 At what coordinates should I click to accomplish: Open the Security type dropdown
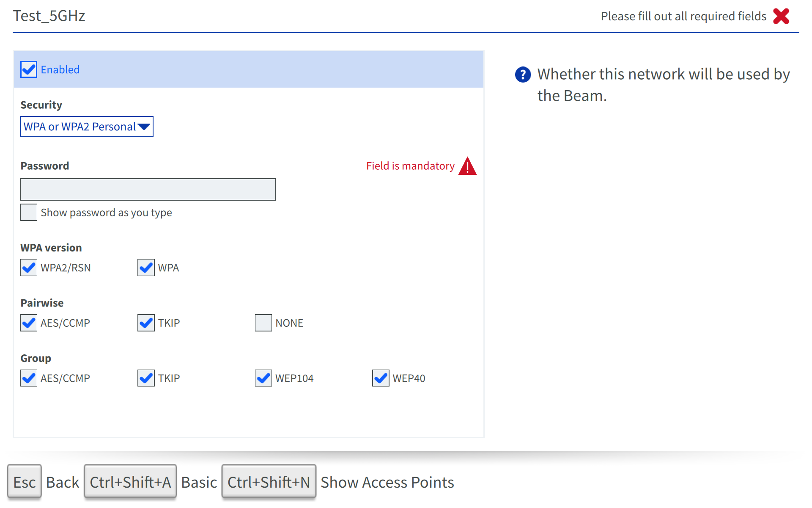pos(87,127)
